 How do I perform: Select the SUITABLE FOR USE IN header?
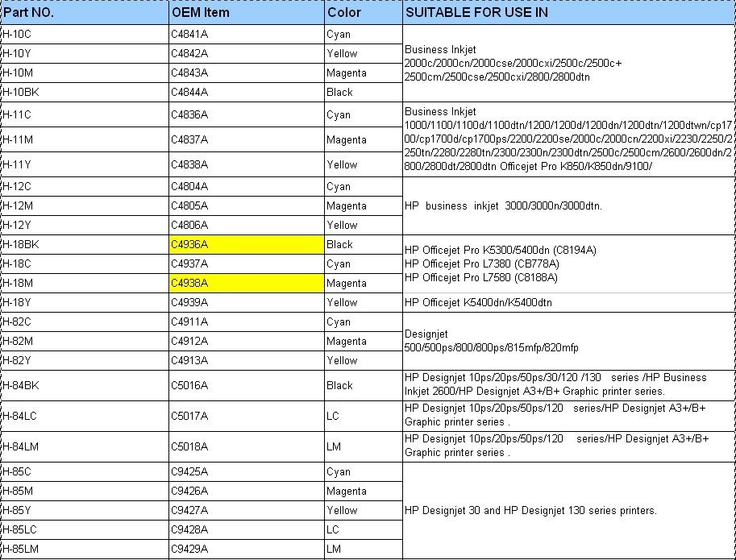(568, 13)
